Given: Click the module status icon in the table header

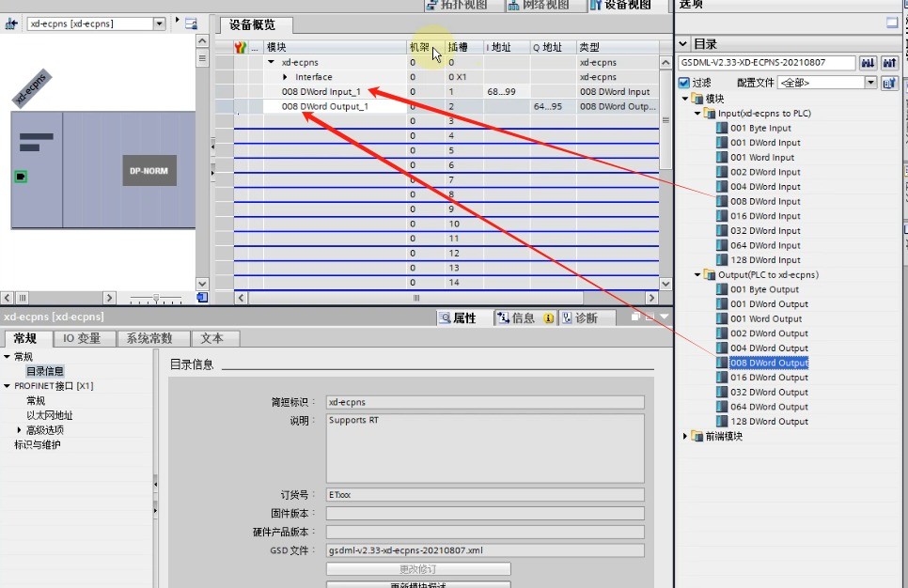Looking at the screenshot, I should point(241,47).
